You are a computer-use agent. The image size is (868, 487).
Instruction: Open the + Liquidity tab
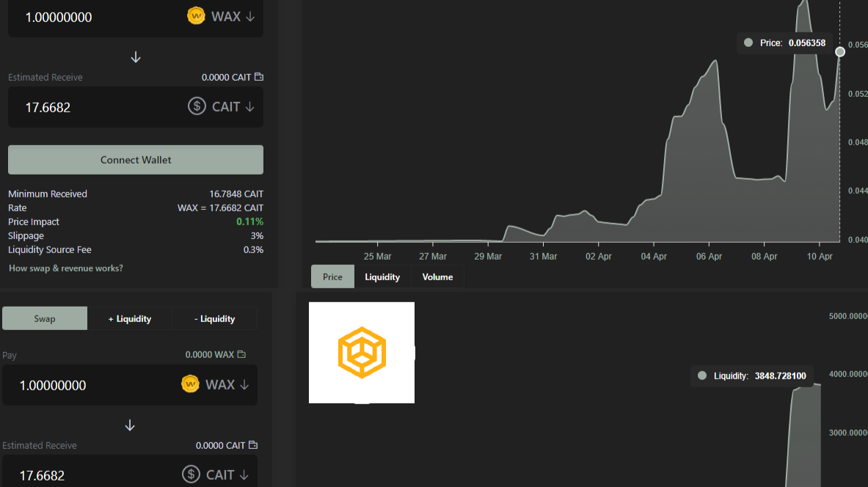pyautogui.click(x=130, y=319)
